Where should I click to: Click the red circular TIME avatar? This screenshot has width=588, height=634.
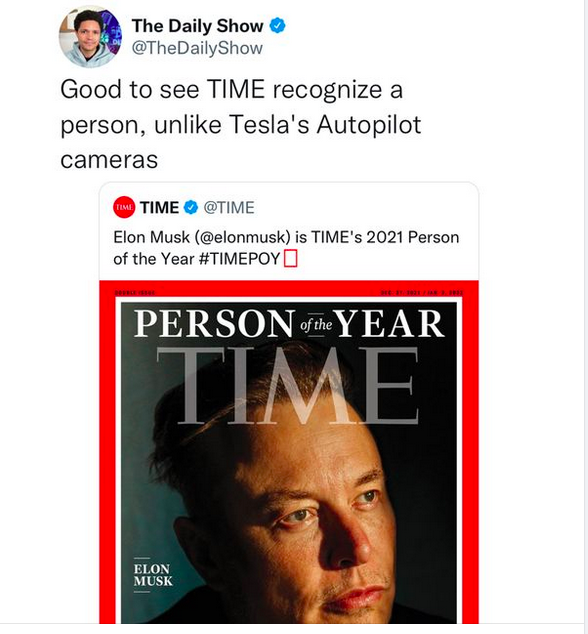[124, 207]
